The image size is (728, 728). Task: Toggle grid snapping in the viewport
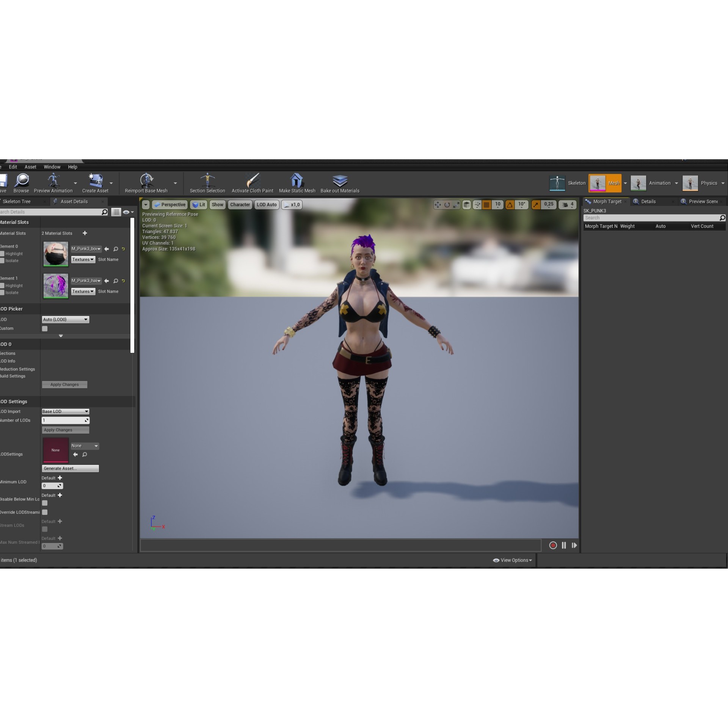[486, 205]
